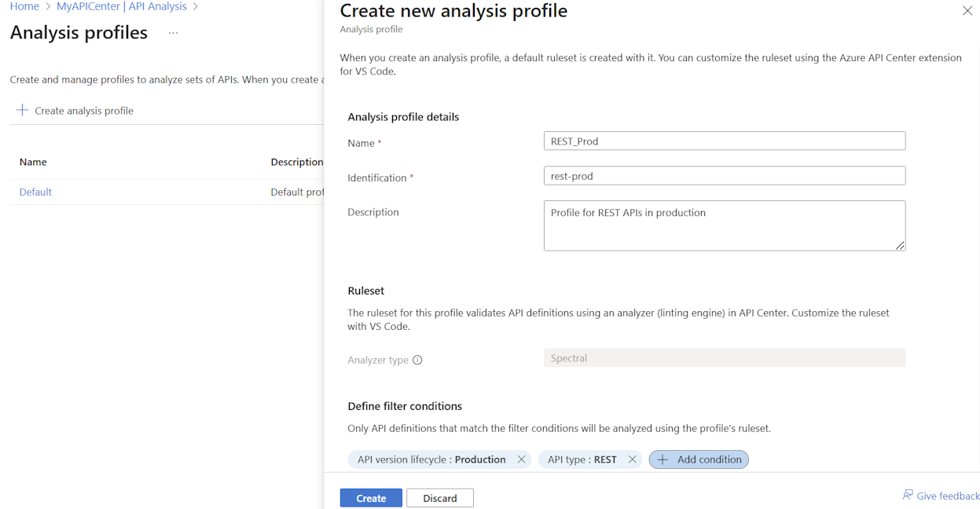Remove the API type REST filter condition
This screenshot has height=509, width=980.
tap(633, 459)
